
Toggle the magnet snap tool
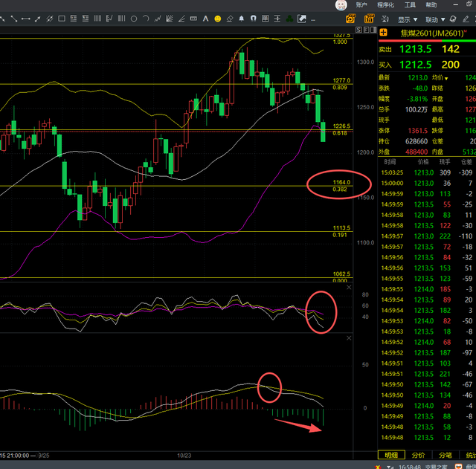coord(253,19)
